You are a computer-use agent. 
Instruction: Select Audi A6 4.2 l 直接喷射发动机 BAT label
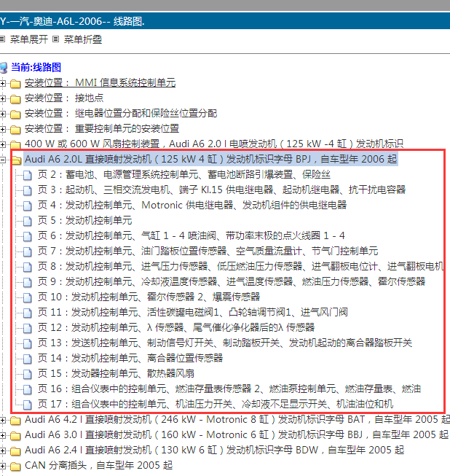point(237,420)
